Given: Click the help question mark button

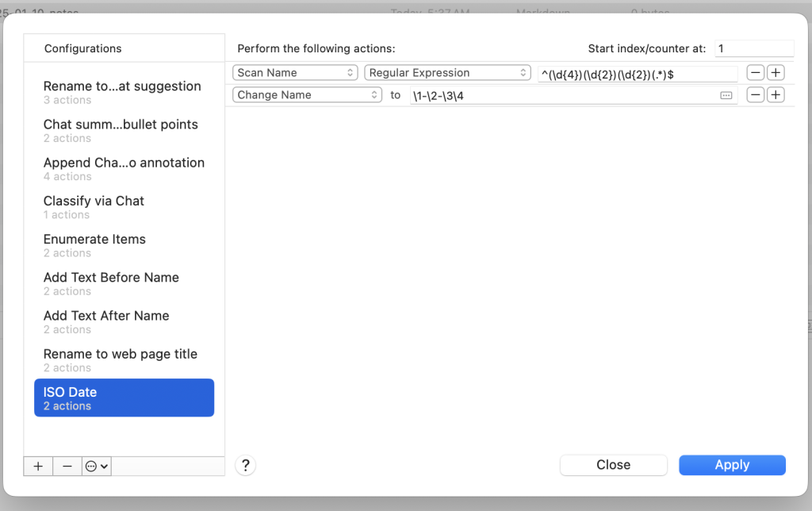Looking at the screenshot, I should tap(246, 465).
